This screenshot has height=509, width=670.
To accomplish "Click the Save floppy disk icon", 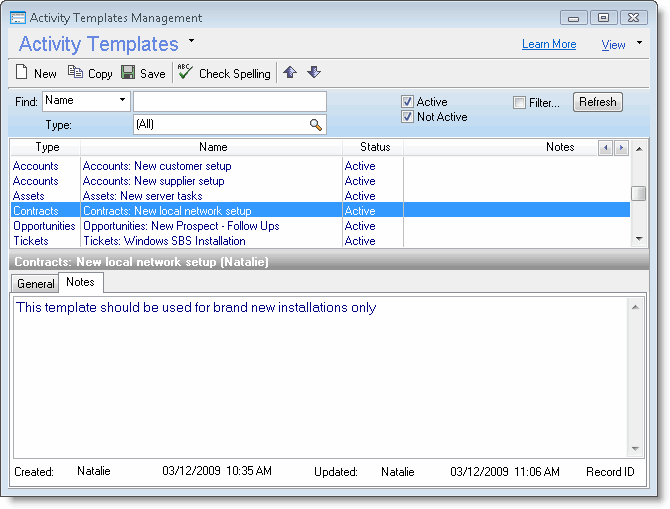I will click(x=128, y=73).
